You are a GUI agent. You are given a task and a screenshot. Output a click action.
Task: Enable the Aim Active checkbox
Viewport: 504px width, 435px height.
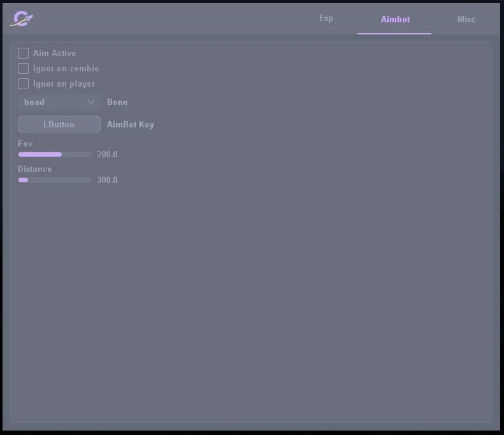click(23, 53)
